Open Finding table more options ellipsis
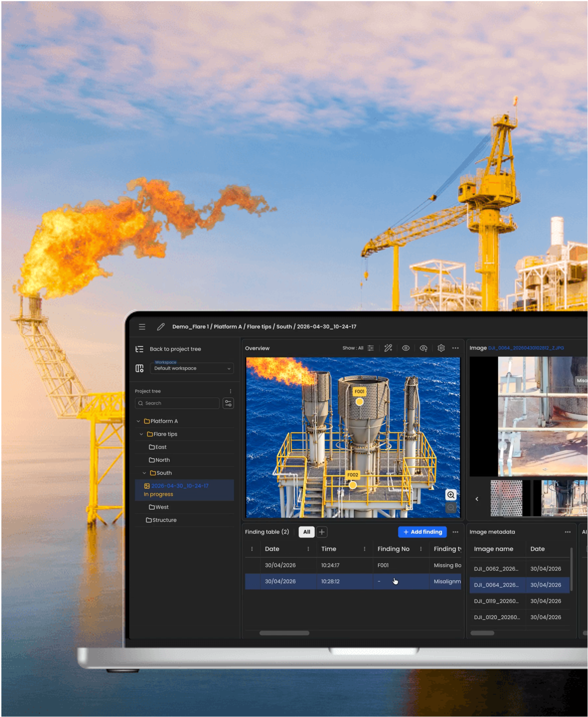Viewport: 588px width, 717px height. pos(455,532)
